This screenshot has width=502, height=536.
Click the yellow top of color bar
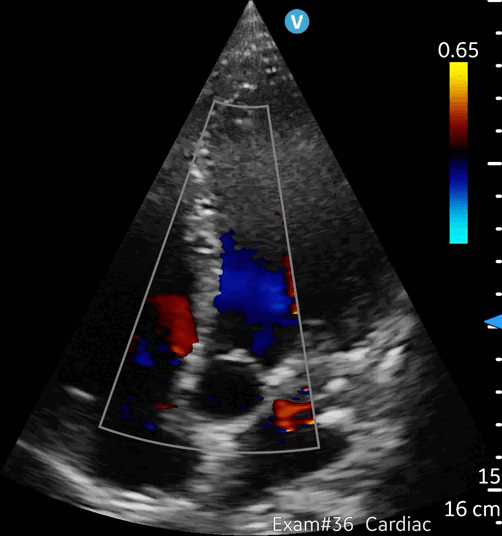[x=459, y=72]
